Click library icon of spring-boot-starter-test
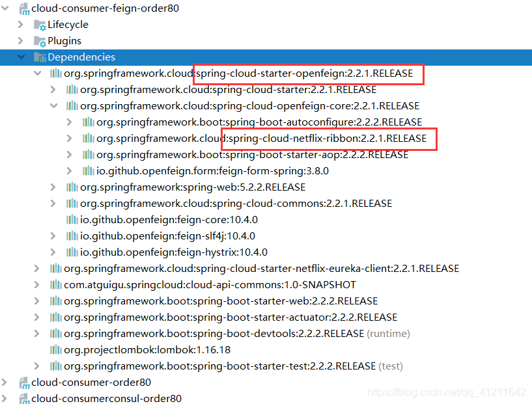 [55, 366]
